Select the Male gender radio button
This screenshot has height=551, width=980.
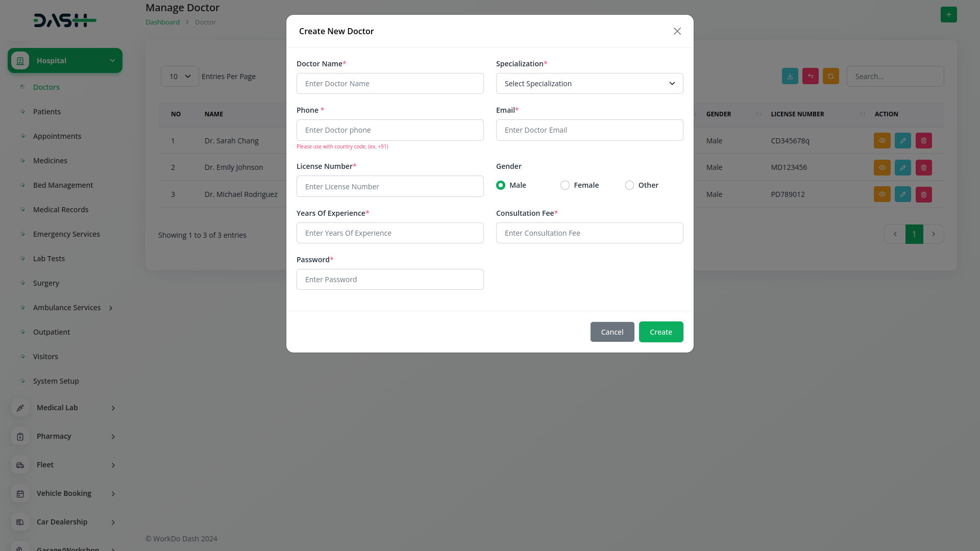pyautogui.click(x=501, y=185)
